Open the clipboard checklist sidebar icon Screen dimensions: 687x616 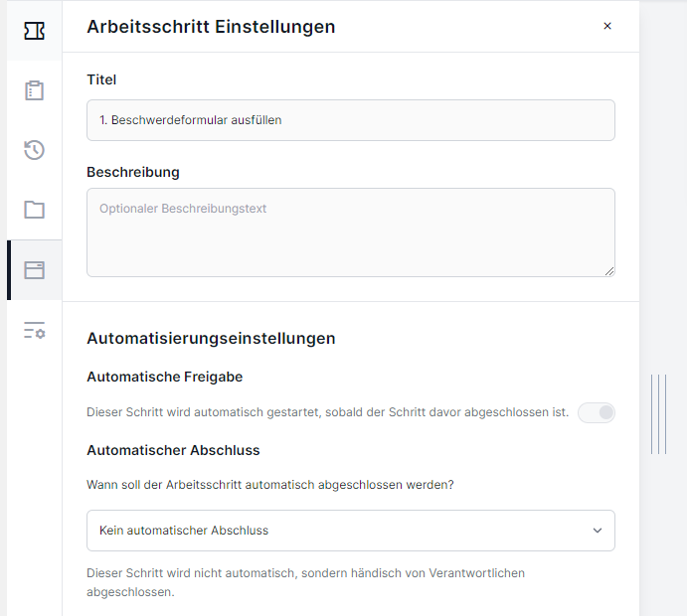[34, 90]
